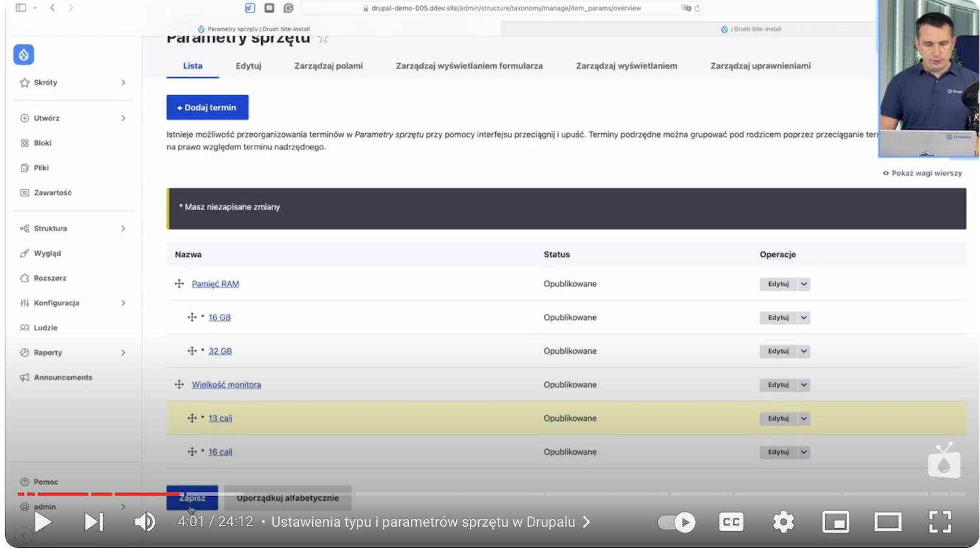Toggle YouTube autoplay switch
Image resolution: width=980 pixels, height=549 pixels.
pos(676,522)
